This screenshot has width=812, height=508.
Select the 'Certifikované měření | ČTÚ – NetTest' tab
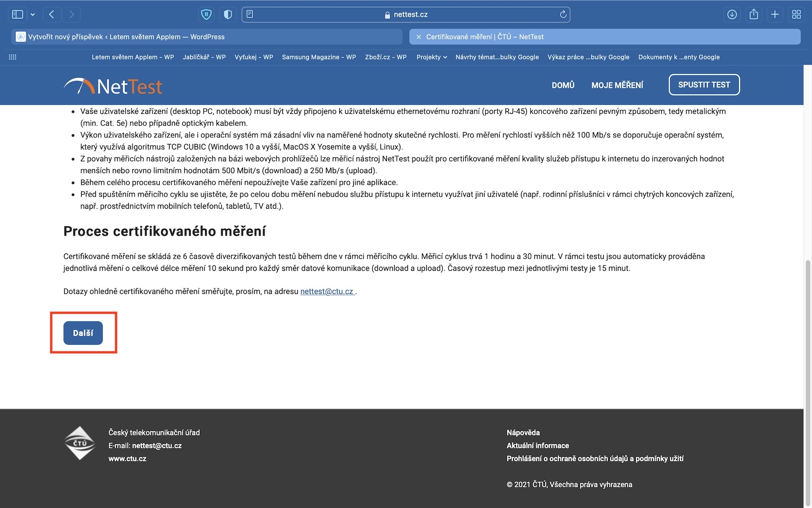click(605, 37)
